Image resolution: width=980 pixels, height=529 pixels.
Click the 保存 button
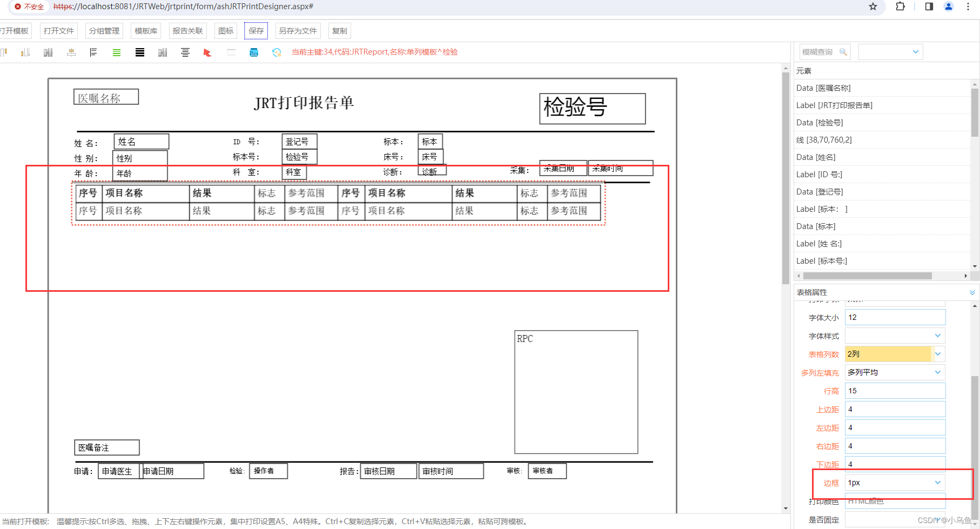[256, 31]
